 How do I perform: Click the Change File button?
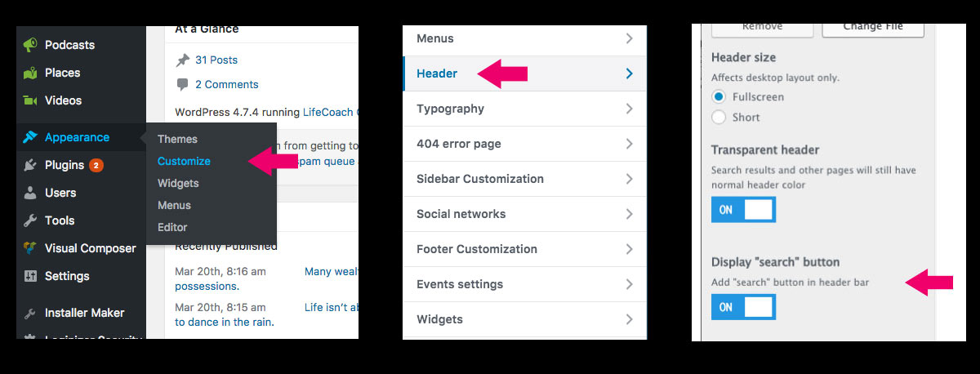[873, 27]
